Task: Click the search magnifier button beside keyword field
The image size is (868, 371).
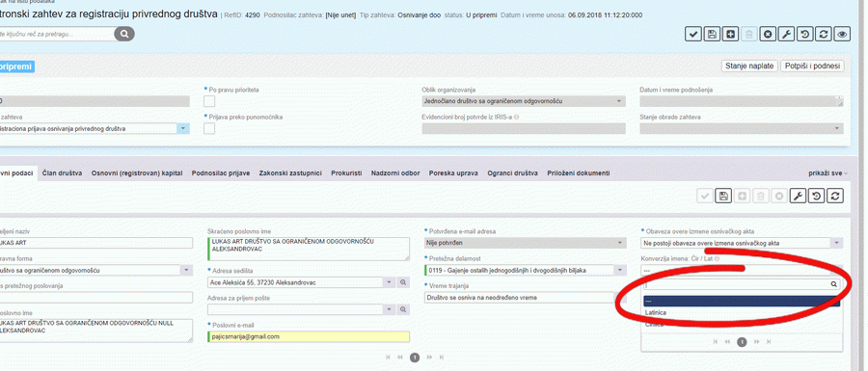Action: click(124, 35)
